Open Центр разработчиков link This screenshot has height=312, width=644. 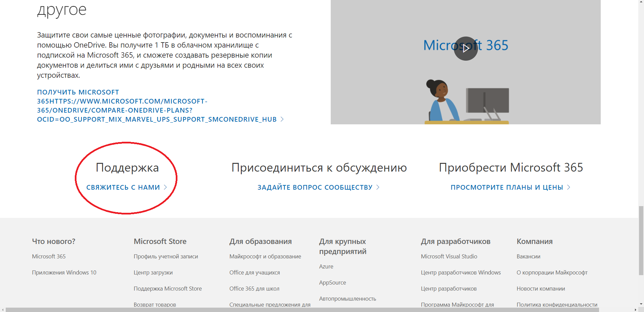coord(449,289)
